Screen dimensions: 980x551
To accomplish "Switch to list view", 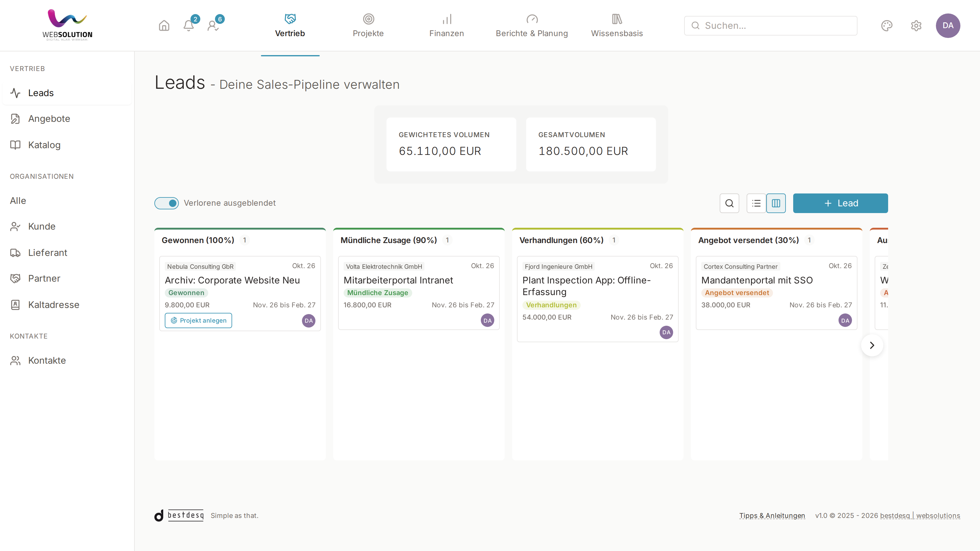I will coord(756,203).
